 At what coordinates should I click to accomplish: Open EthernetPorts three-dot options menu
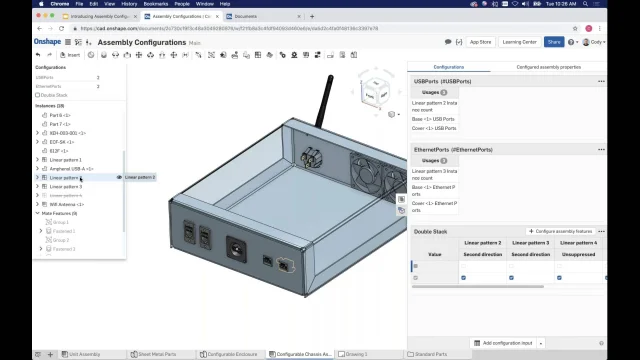(601, 149)
